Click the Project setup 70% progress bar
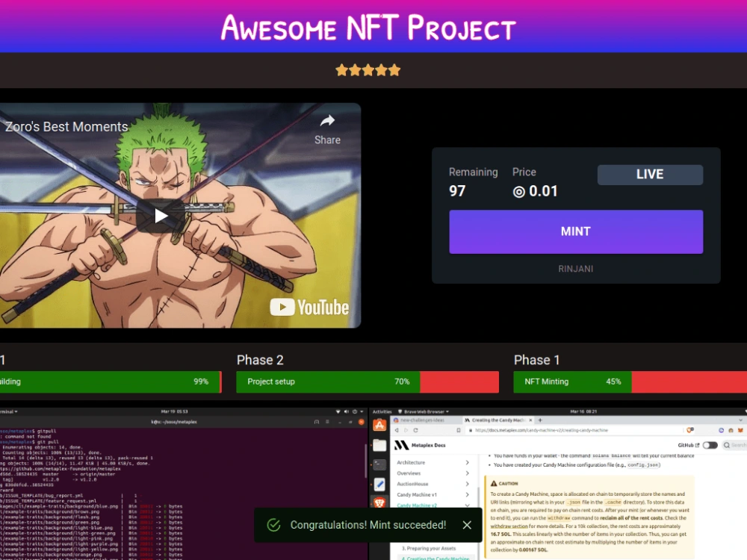 click(368, 382)
